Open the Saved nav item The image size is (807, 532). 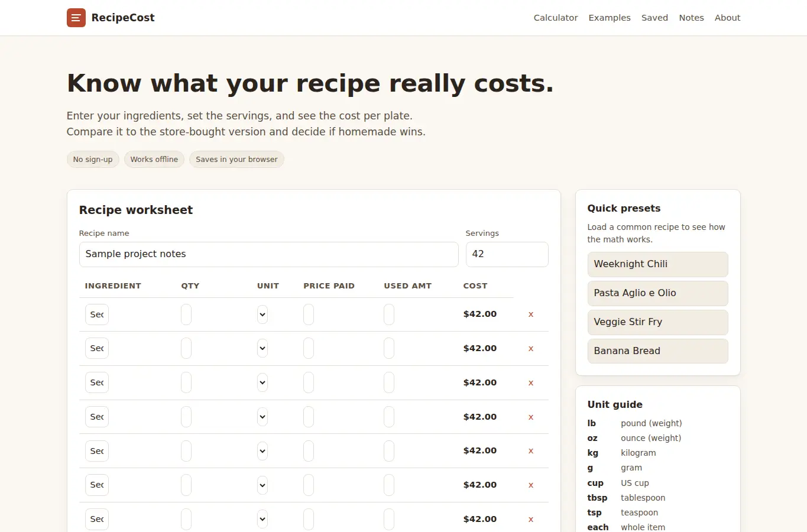point(654,18)
